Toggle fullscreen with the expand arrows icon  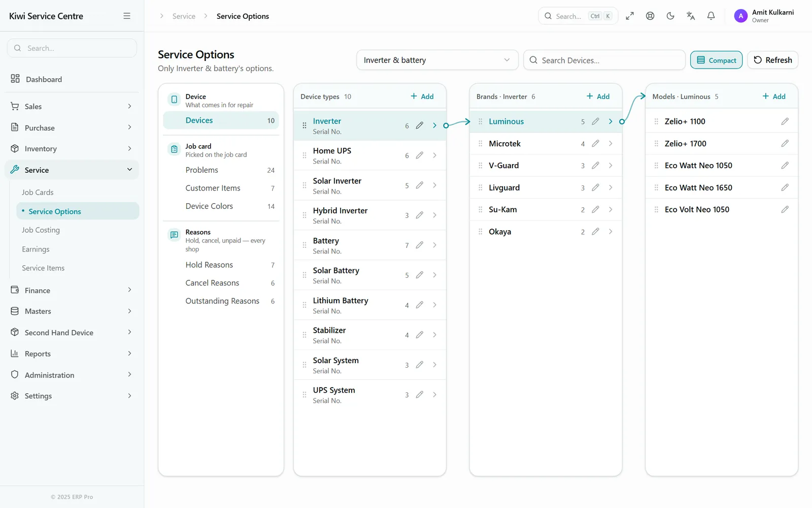(630, 16)
